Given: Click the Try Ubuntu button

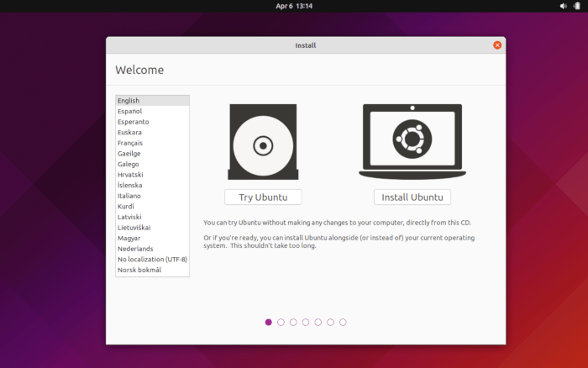Looking at the screenshot, I should (x=263, y=197).
